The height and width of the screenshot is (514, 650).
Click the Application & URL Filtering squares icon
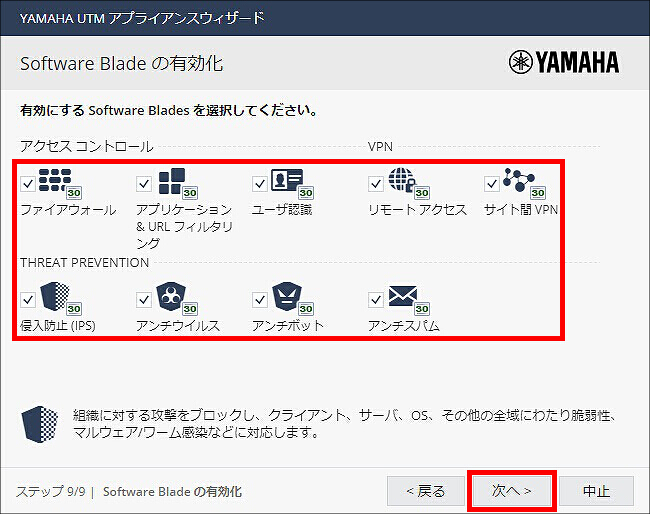point(172,181)
